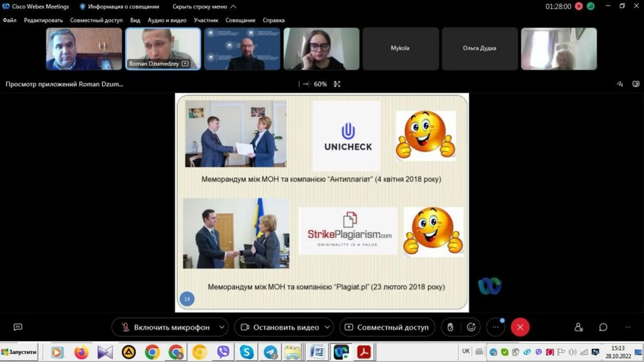
Task: Open the chat panel icon
Action: pyautogui.click(x=603, y=327)
